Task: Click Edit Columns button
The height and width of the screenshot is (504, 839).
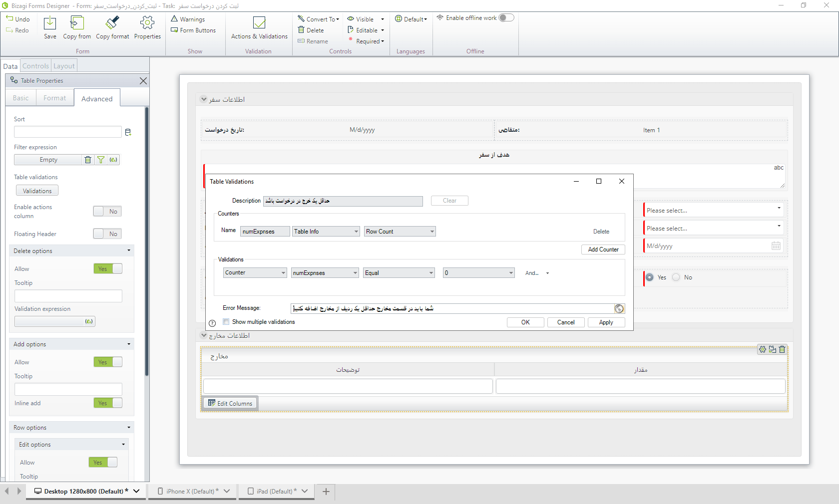Action: 230,403
